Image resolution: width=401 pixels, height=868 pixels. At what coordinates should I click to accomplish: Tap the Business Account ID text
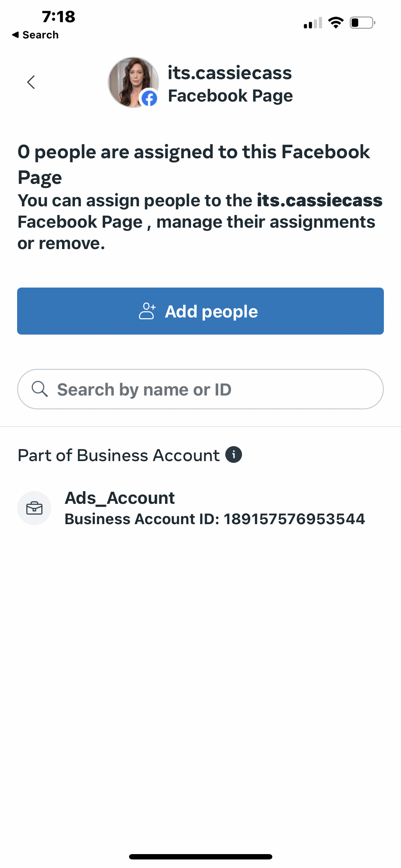pyautogui.click(x=215, y=519)
